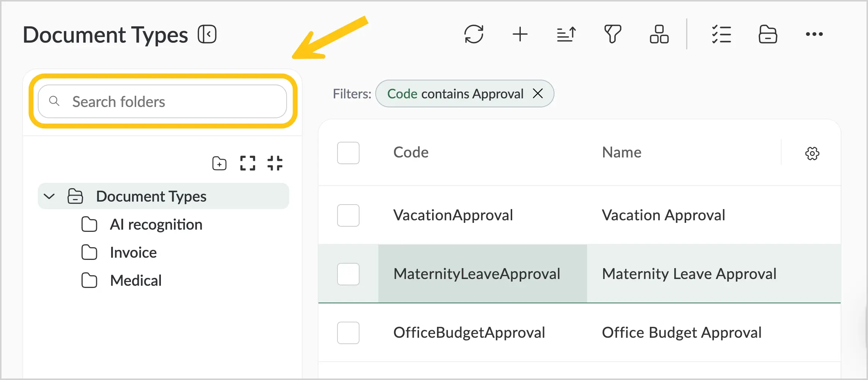
Task: Expand all folders in the tree
Action: point(248,163)
